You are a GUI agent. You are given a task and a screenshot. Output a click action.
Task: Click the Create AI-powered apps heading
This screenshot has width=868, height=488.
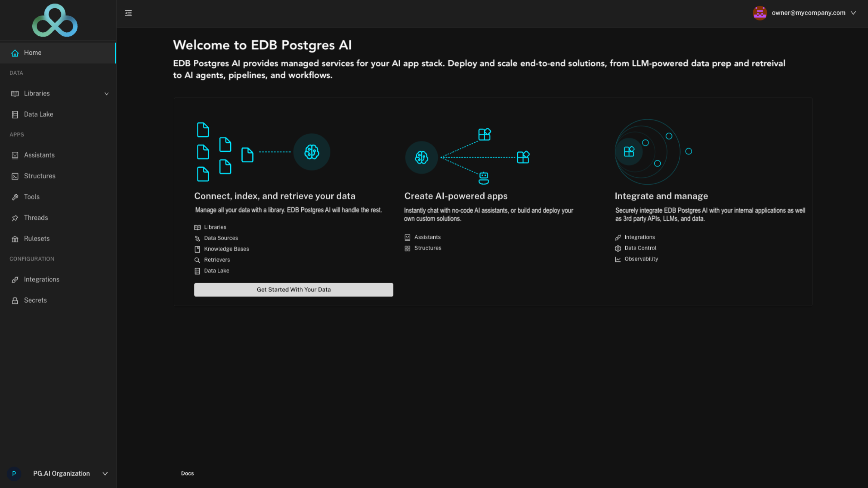tap(456, 196)
